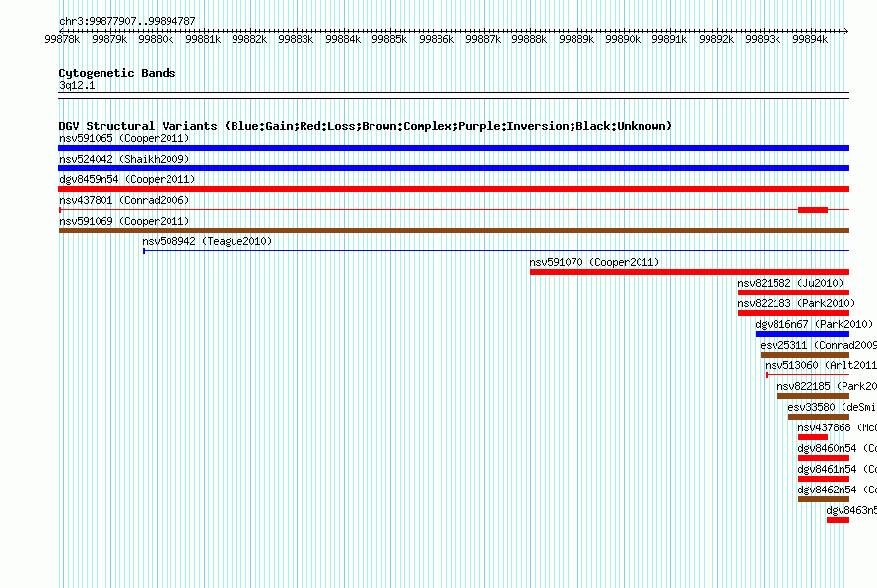This screenshot has height=588, width=877.
Task: Click the nsv591070 (Cooper2011) red bar
Action: click(690, 272)
